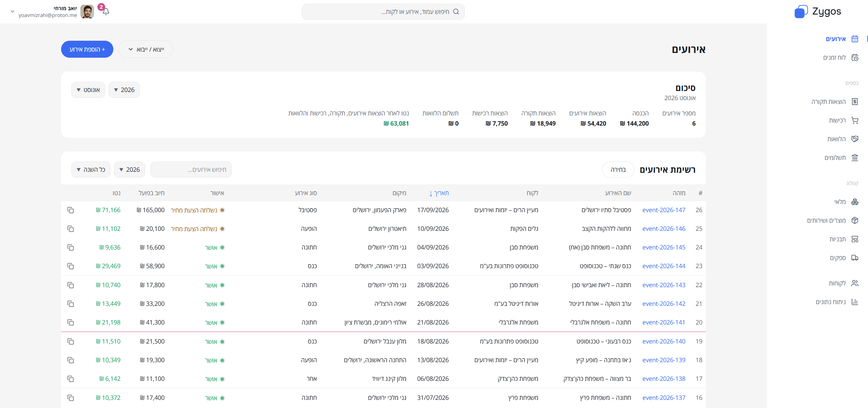Expand the ייצוא / ייבוא dropdown

[x=146, y=49]
